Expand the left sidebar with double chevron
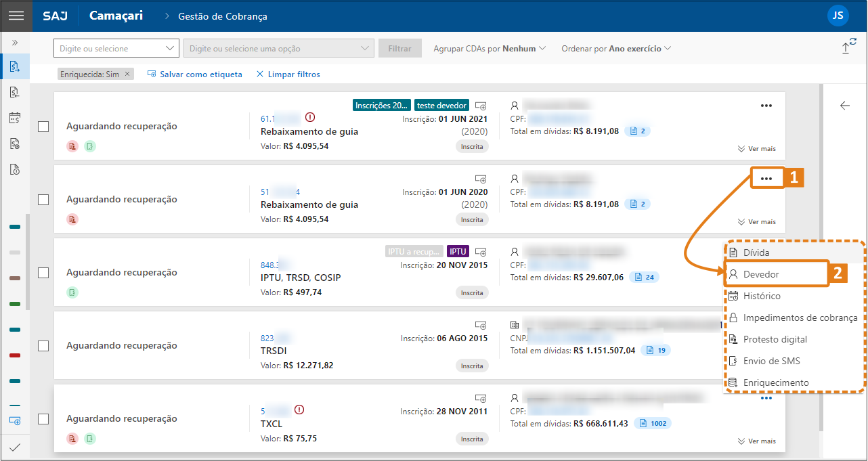Image resolution: width=868 pixels, height=461 pixels. (x=15, y=42)
